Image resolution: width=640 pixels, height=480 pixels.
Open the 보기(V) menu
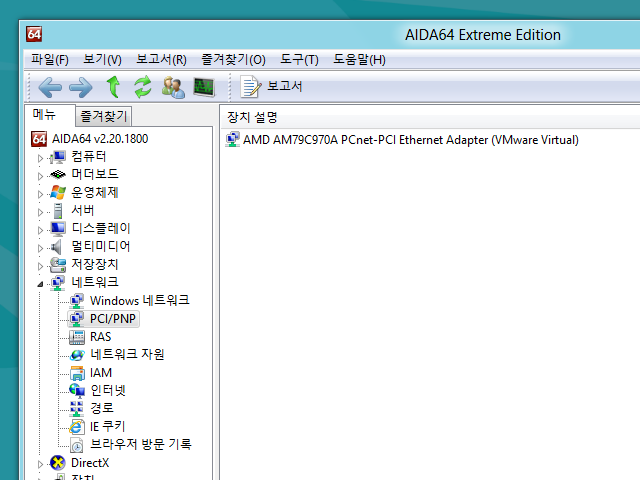(102, 60)
